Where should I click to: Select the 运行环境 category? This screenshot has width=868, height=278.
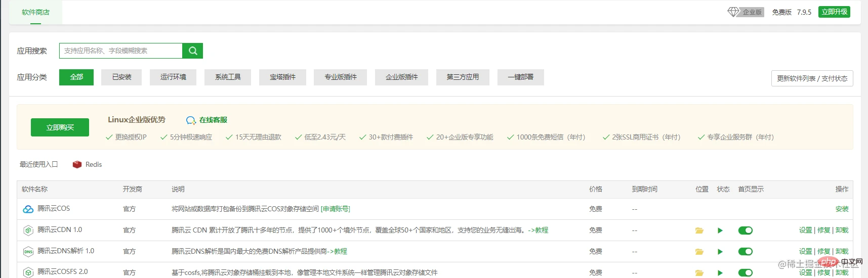click(173, 77)
